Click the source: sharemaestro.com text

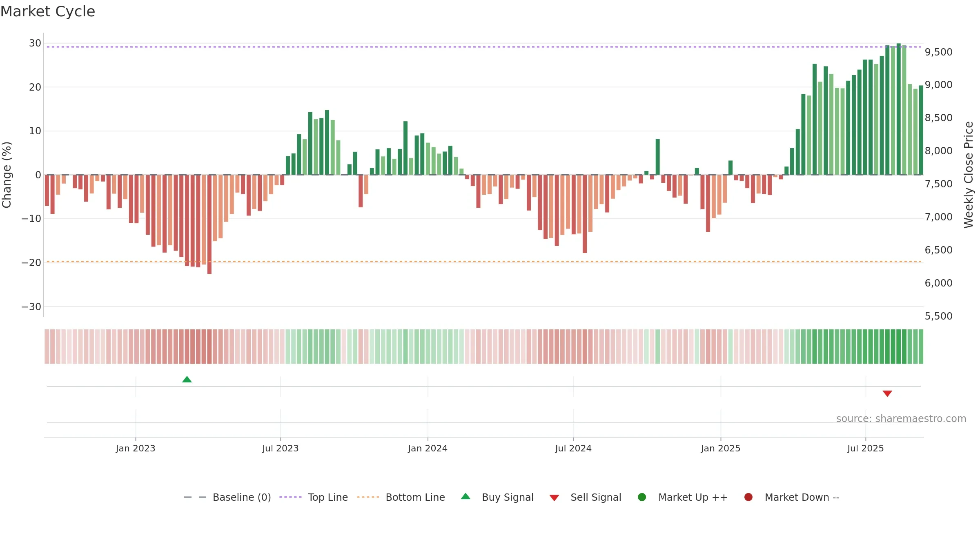point(901,419)
